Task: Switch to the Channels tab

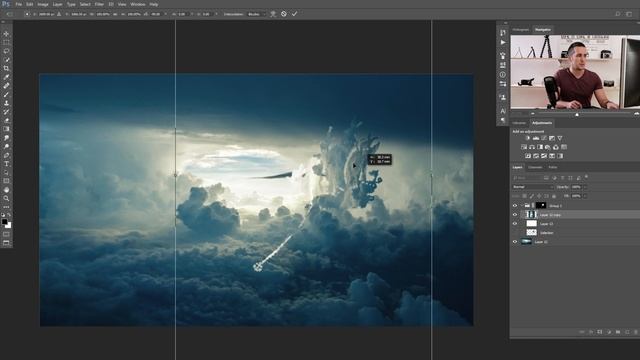Action: click(x=535, y=167)
